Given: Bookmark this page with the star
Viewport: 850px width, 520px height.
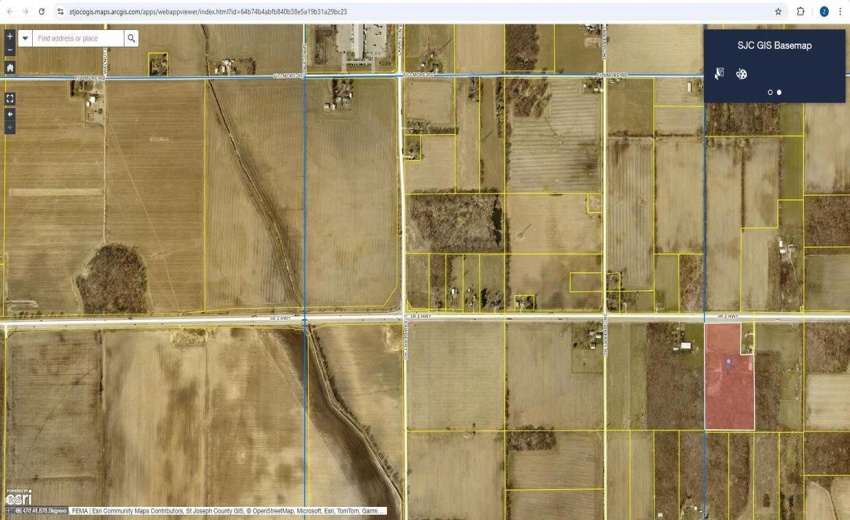Looking at the screenshot, I should click(778, 11).
